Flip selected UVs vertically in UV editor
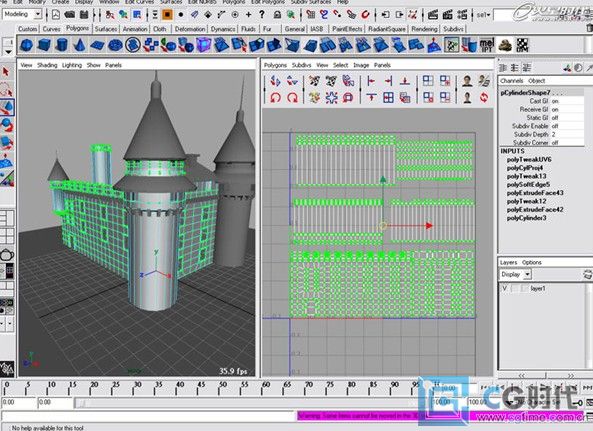593x431 pixels. tap(292, 81)
